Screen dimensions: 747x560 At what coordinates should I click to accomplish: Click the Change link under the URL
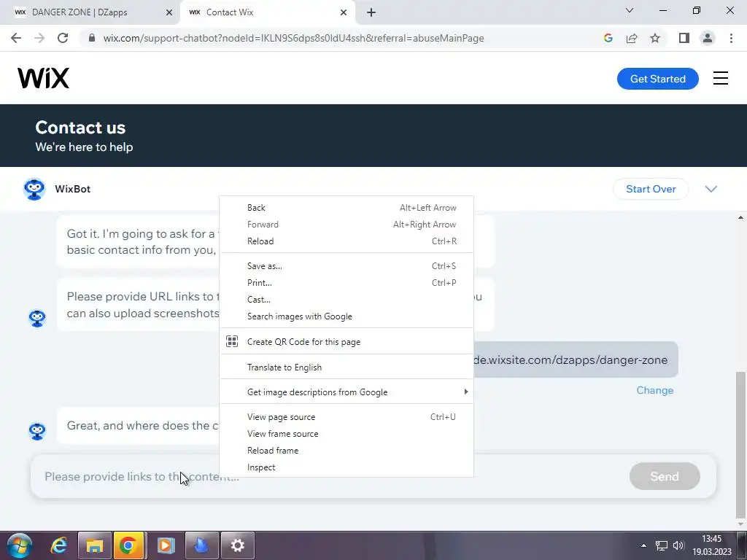(655, 391)
